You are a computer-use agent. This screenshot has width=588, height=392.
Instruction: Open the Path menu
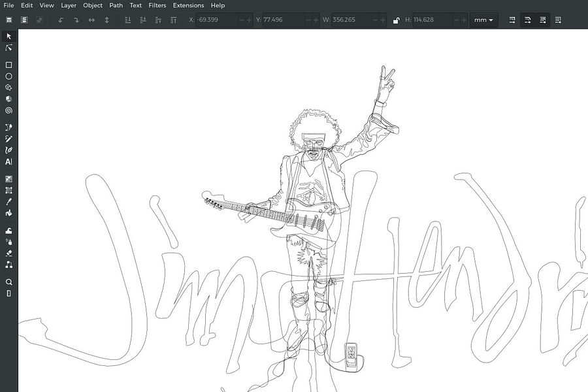[116, 5]
